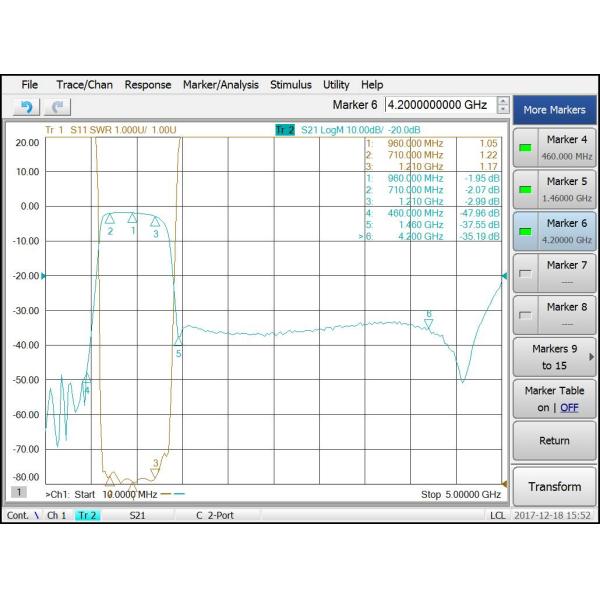The width and height of the screenshot is (600, 600).
Task: Open the Stimulus menu
Action: [290, 85]
